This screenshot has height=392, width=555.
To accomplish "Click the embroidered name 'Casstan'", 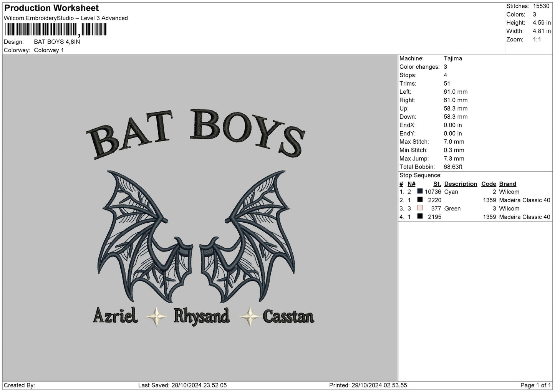I will point(288,316).
